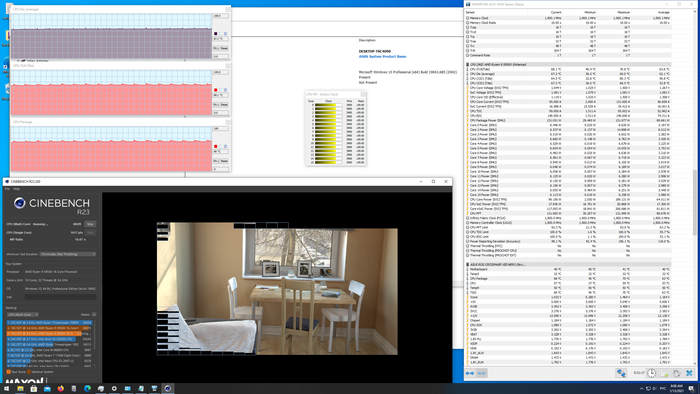This screenshot has width=700, height=394.
Task: Open the Fit y dropdown in CPU Die graph
Action: point(216,48)
